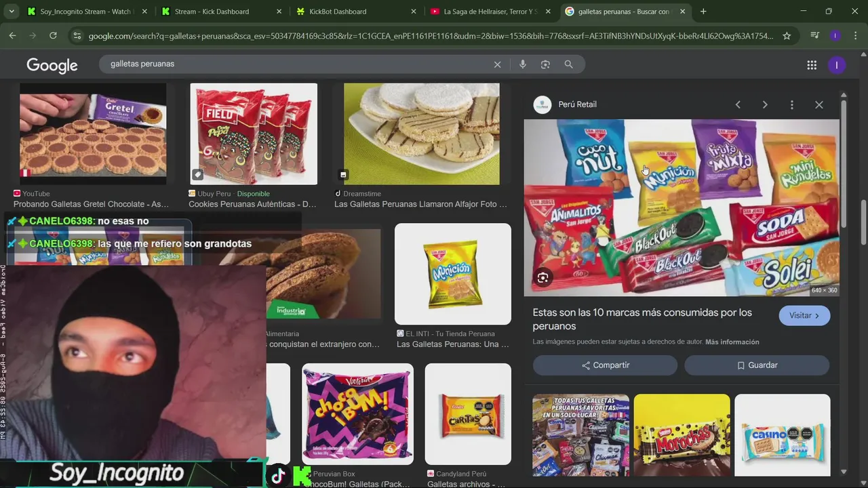Switch to La Saga de Hellraiser tab
Viewport: 868px width, 488px height.
point(488,12)
